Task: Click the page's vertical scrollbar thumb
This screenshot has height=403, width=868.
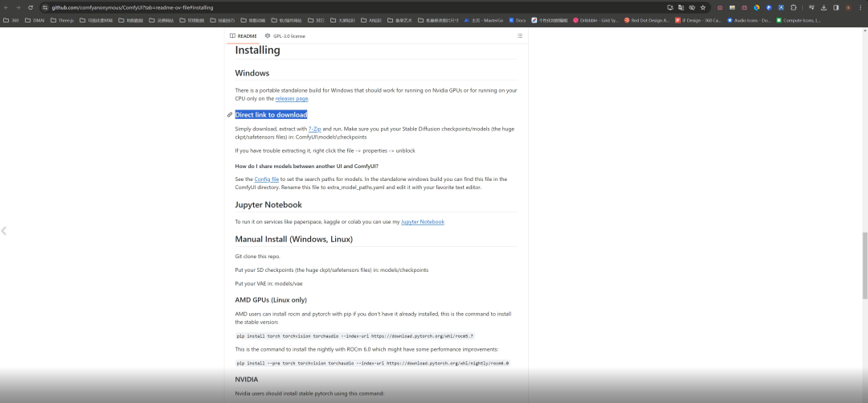Action: 864,265
